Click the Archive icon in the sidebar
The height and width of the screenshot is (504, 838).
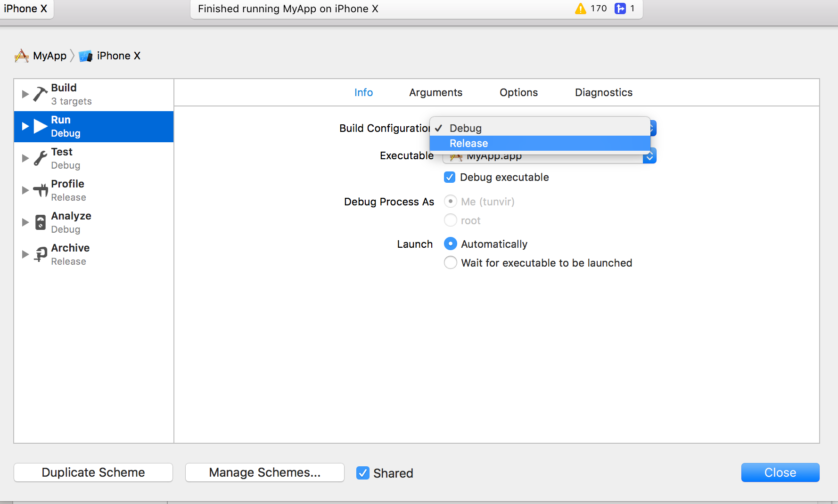[x=41, y=254]
